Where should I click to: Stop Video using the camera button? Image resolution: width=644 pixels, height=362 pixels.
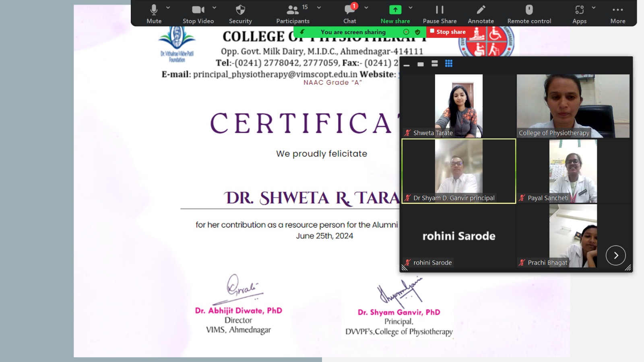click(198, 14)
